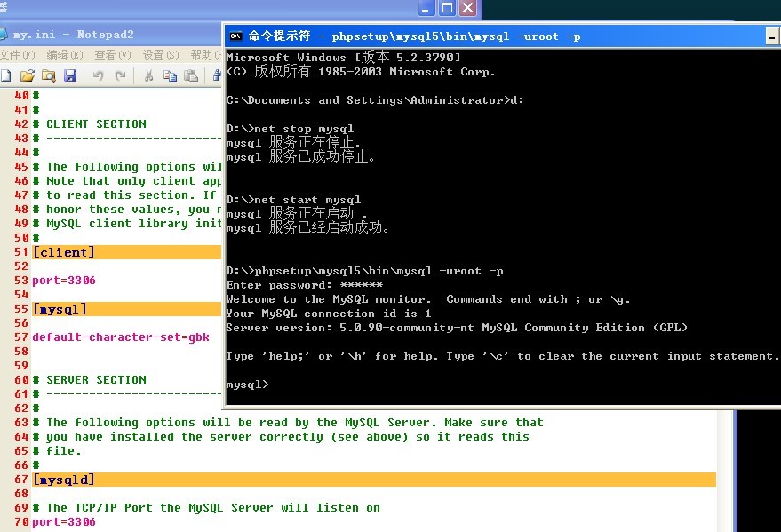This screenshot has height=532, width=781.
Task: Click the Copy icon in Notepad2 toolbar
Action: (x=170, y=75)
